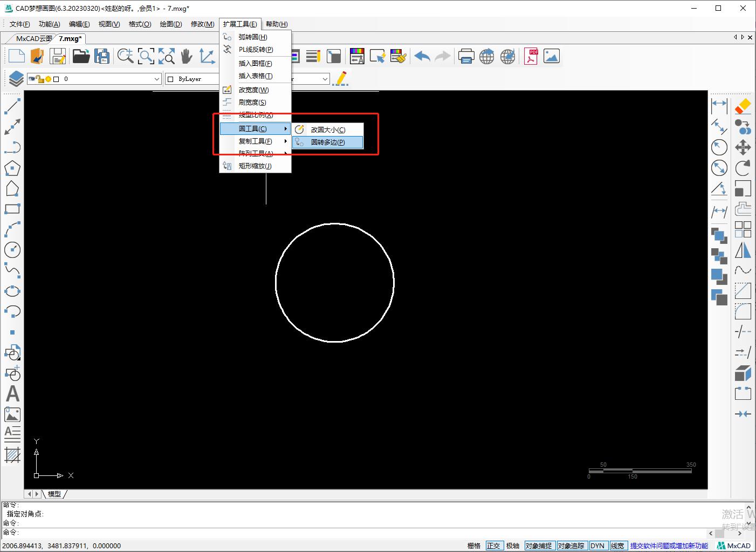Switch to the 模型 tab at bottom

point(54,493)
